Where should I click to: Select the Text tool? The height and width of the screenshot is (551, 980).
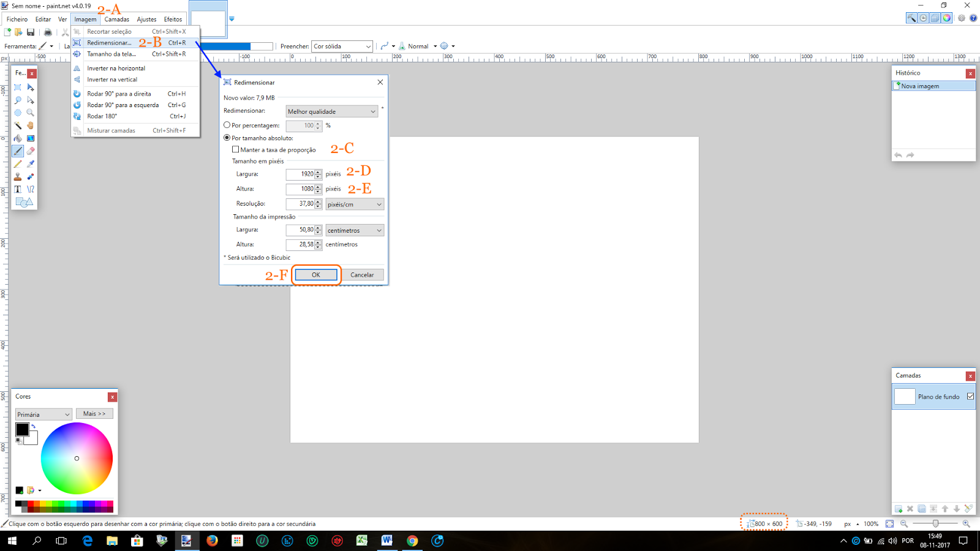18,189
